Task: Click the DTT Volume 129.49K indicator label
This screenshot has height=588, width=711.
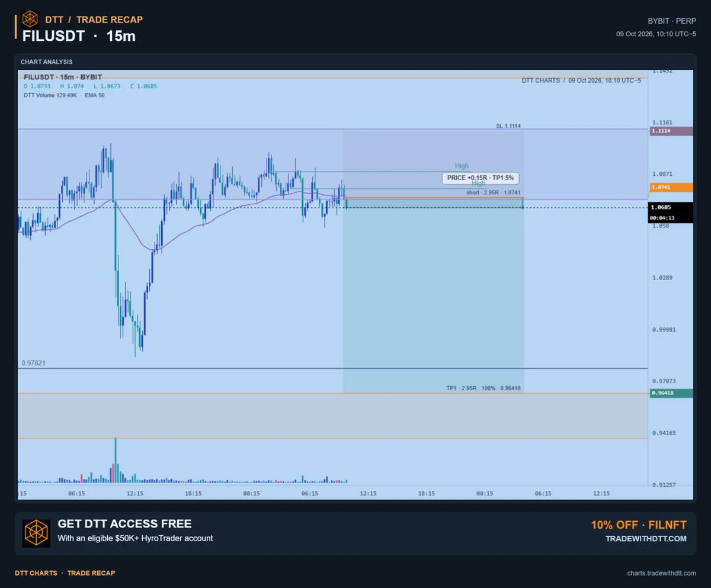Action: coord(50,95)
